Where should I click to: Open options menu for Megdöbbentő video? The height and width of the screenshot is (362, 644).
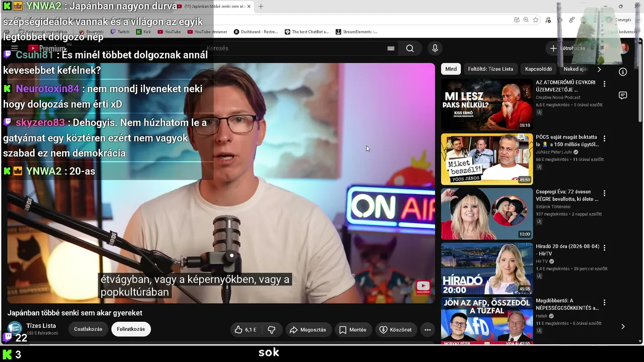[604, 303]
